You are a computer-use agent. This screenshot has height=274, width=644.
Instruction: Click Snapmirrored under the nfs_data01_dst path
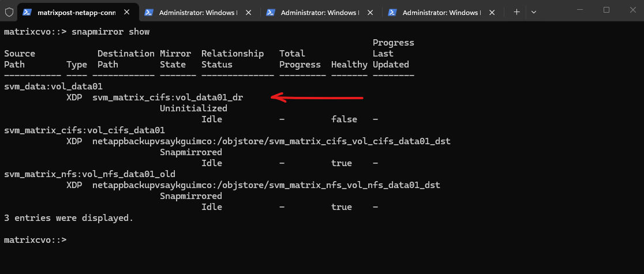tap(191, 196)
